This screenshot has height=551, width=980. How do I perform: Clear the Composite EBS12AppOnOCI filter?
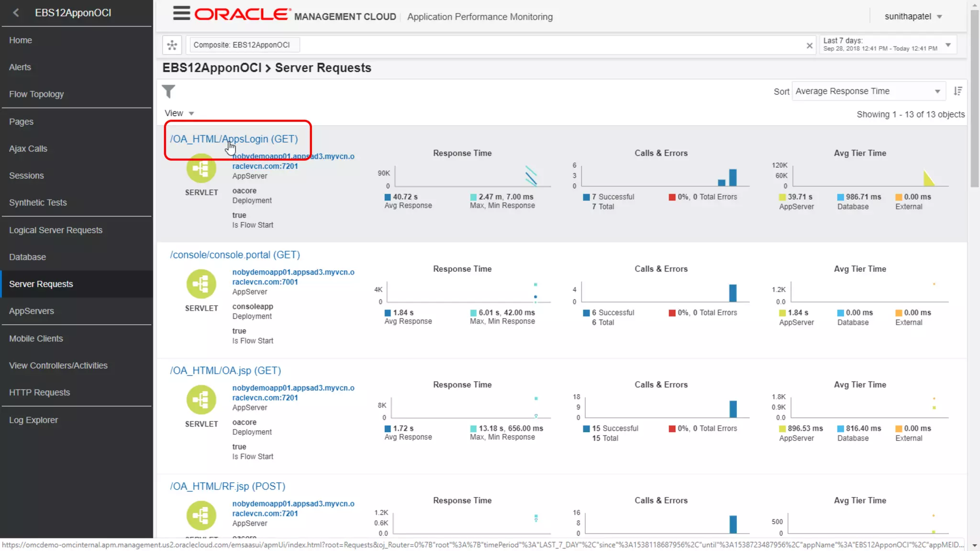pos(809,45)
